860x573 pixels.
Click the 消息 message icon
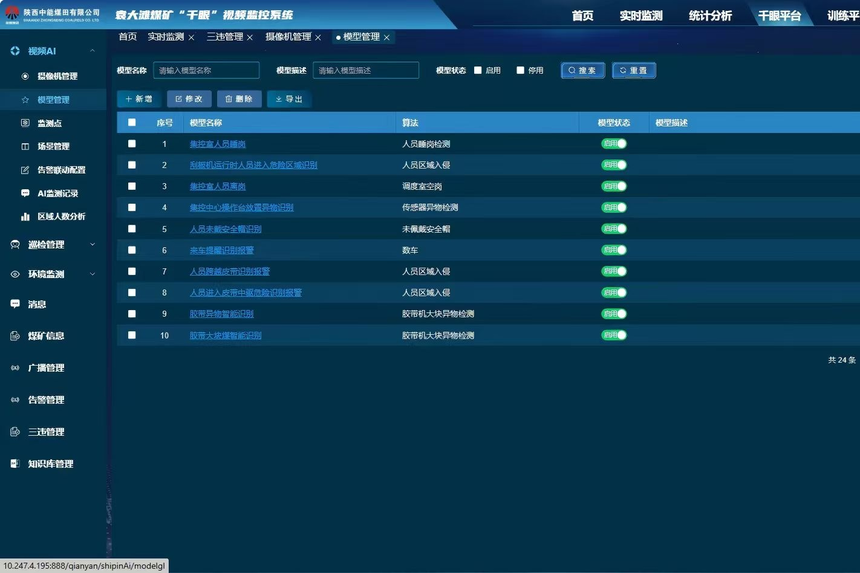click(x=15, y=304)
